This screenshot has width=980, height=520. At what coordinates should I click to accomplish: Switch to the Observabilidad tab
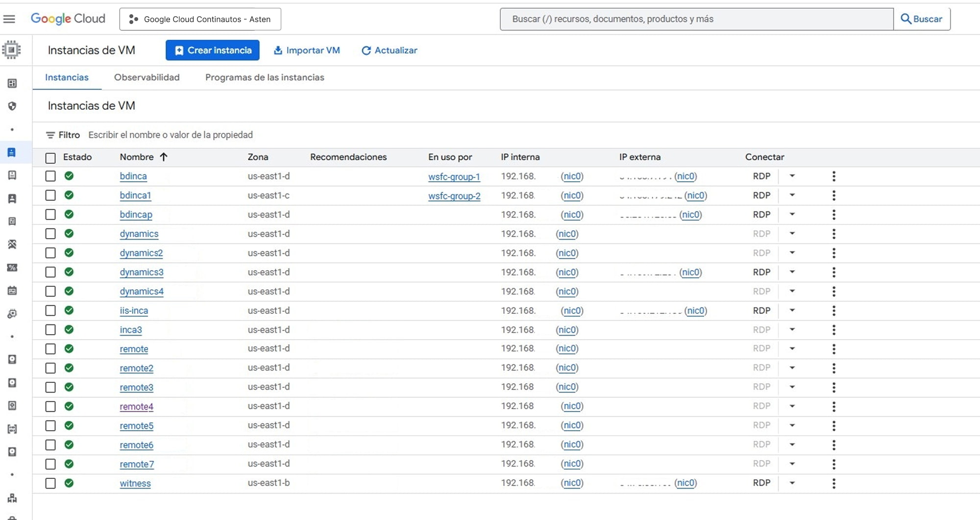(147, 77)
